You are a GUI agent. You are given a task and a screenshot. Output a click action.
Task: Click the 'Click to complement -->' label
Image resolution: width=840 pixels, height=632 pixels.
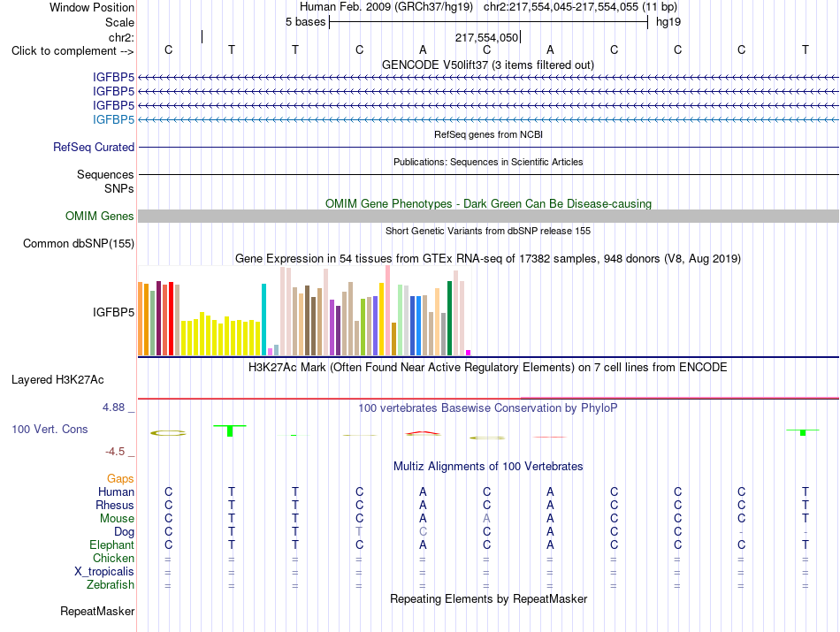[73, 51]
